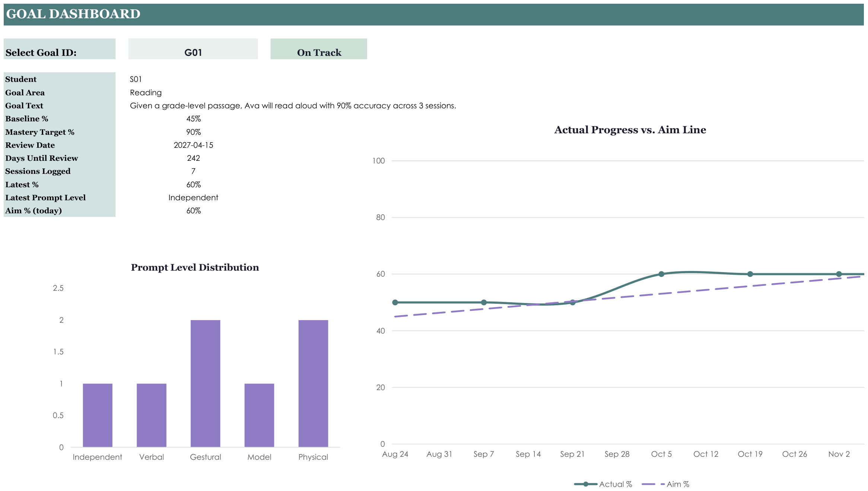Select the G01 goal ID cell

193,49
